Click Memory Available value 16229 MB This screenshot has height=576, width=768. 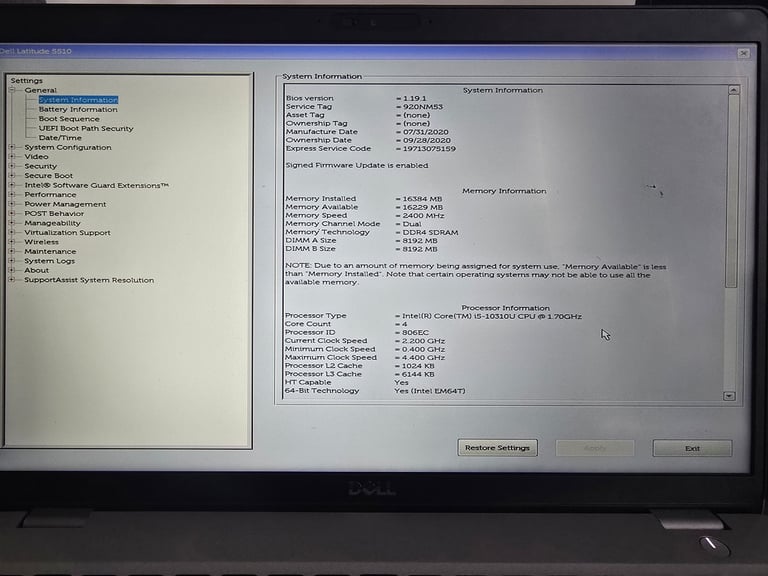(x=422, y=207)
